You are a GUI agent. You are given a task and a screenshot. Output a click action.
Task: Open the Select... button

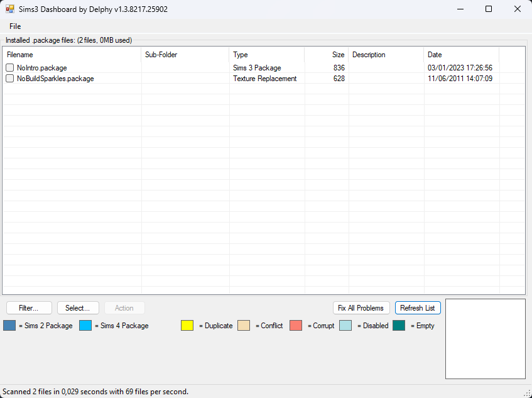tap(78, 308)
